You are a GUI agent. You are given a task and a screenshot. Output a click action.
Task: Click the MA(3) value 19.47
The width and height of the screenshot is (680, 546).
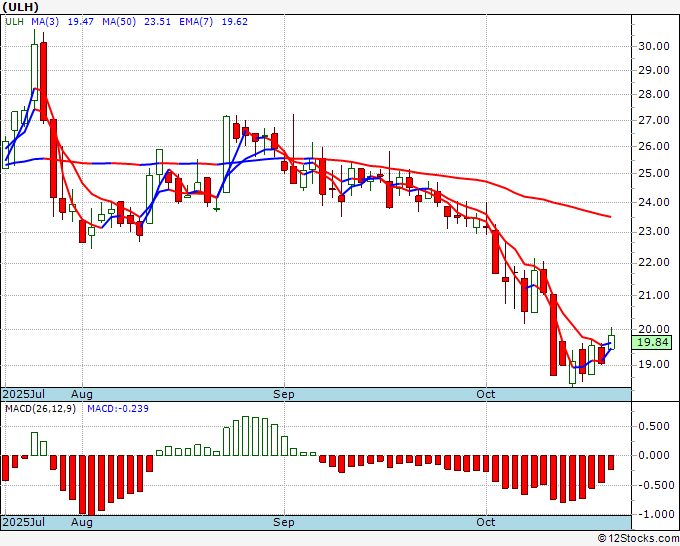(x=81, y=22)
